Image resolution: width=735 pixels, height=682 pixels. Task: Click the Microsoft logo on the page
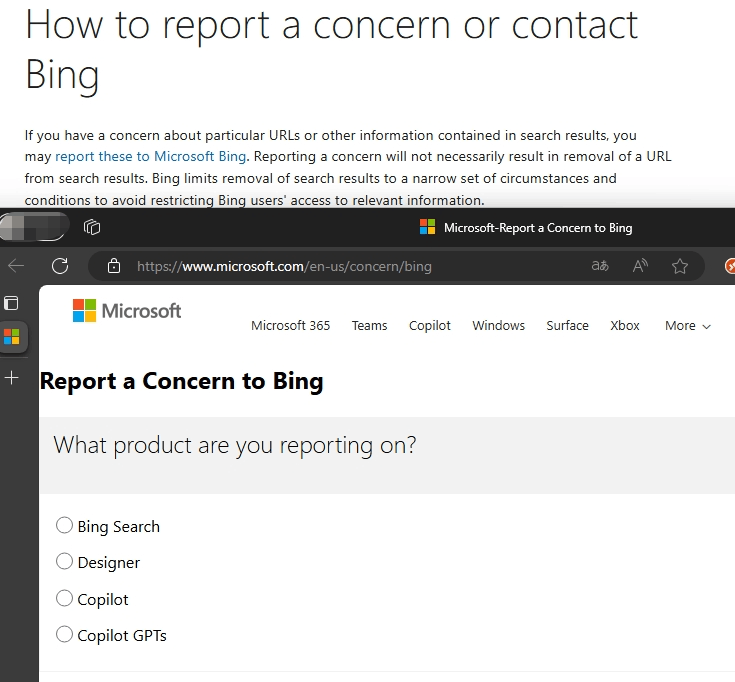127,311
